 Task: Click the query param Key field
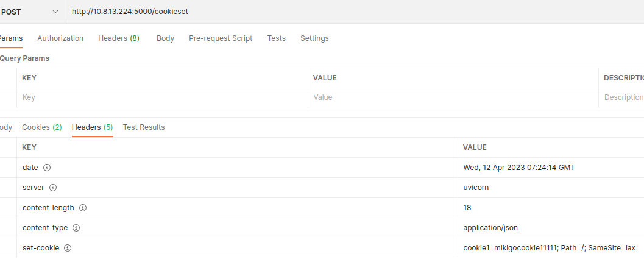[161, 97]
